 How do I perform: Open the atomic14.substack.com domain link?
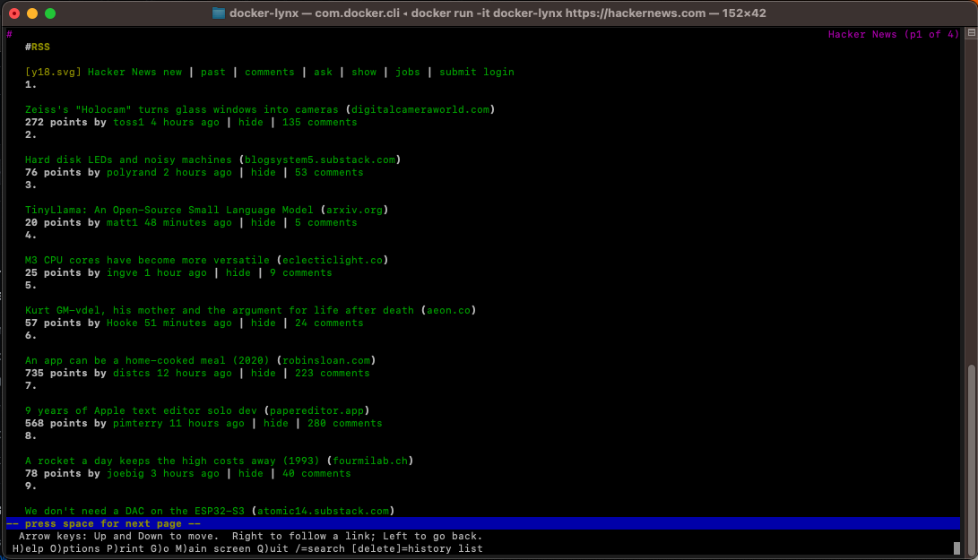(323, 512)
